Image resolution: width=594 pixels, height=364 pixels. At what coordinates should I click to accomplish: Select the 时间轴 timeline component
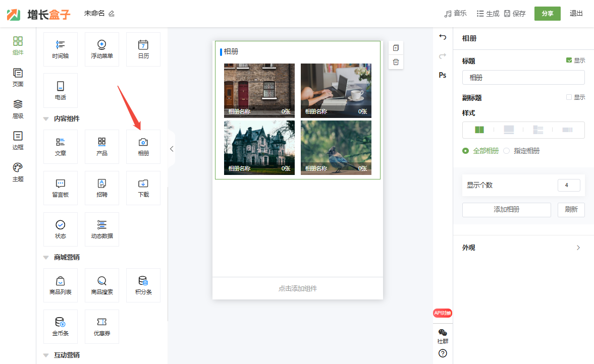[61, 49]
